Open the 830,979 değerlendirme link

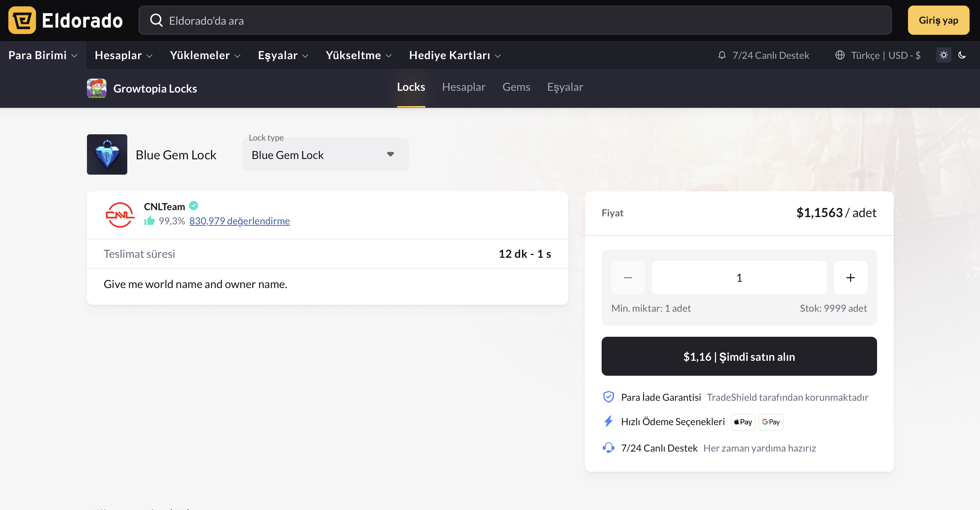coord(239,221)
